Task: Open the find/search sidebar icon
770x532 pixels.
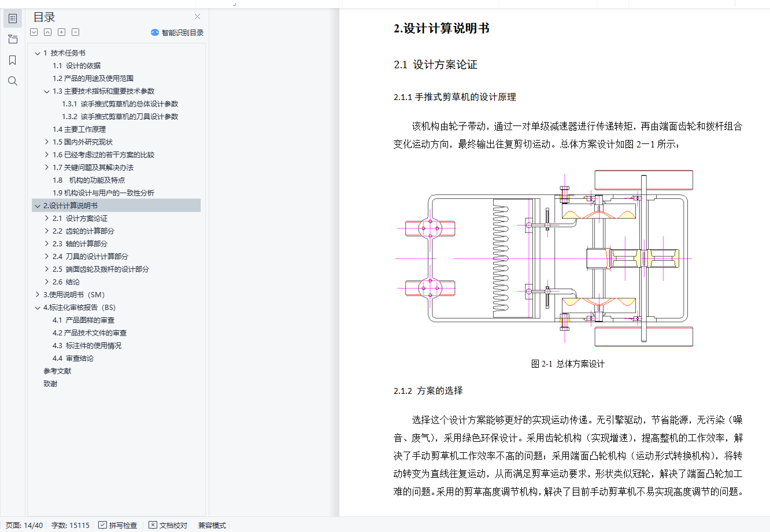Action: (13, 81)
